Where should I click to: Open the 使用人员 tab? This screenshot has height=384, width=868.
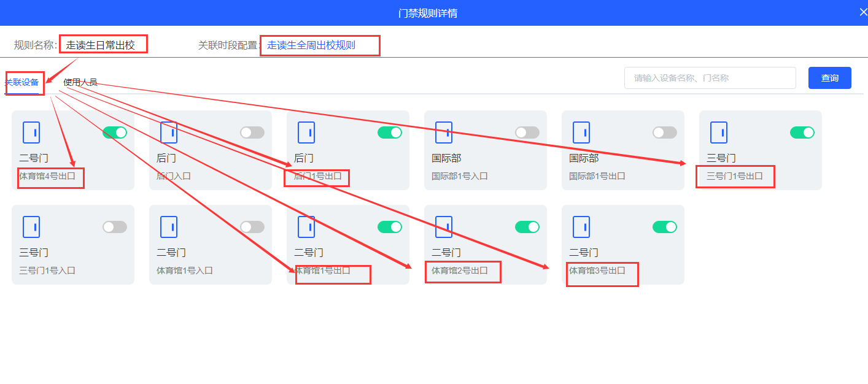pyautogui.click(x=80, y=82)
